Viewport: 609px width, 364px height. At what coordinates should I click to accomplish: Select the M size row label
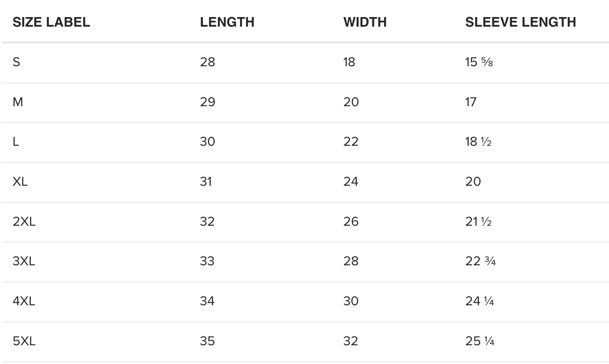[17, 102]
